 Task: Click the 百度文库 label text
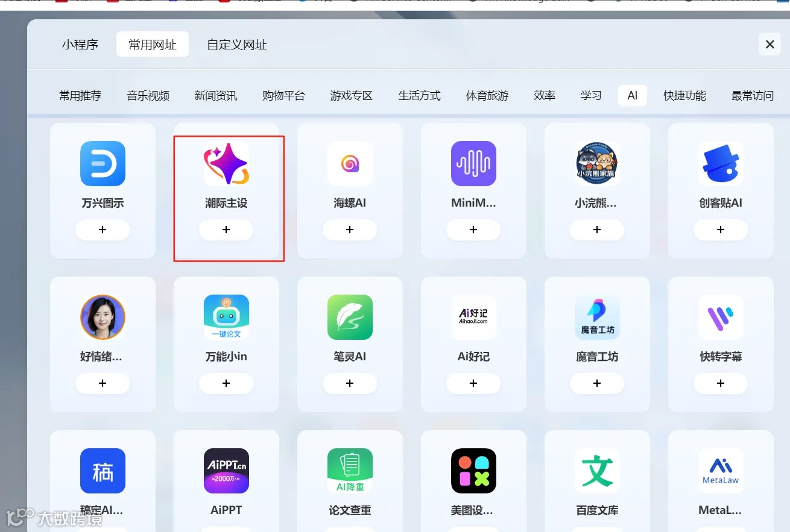pos(597,510)
